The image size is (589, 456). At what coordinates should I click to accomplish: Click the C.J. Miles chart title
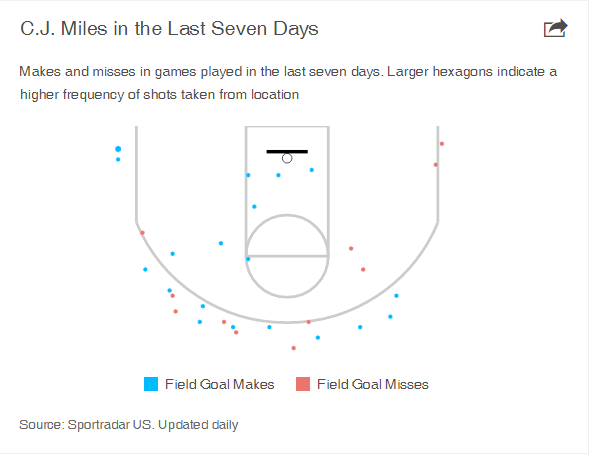point(169,29)
